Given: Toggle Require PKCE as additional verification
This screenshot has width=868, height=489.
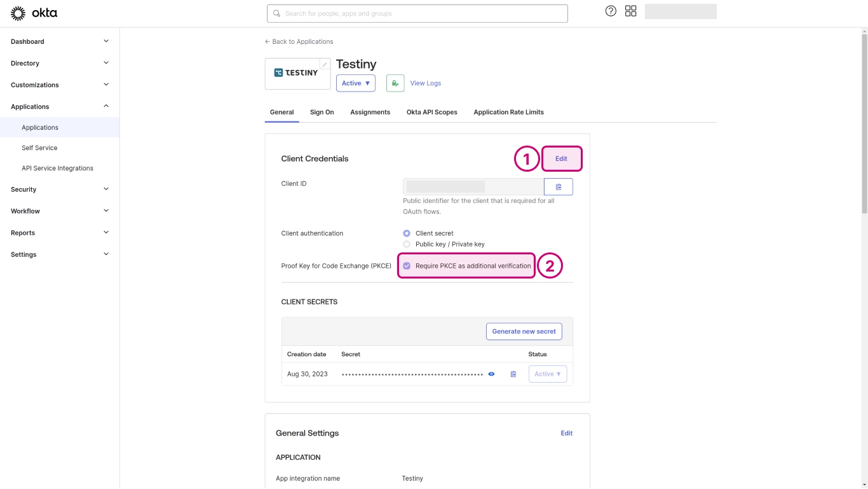Looking at the screenshot, I should pos(407,266).
